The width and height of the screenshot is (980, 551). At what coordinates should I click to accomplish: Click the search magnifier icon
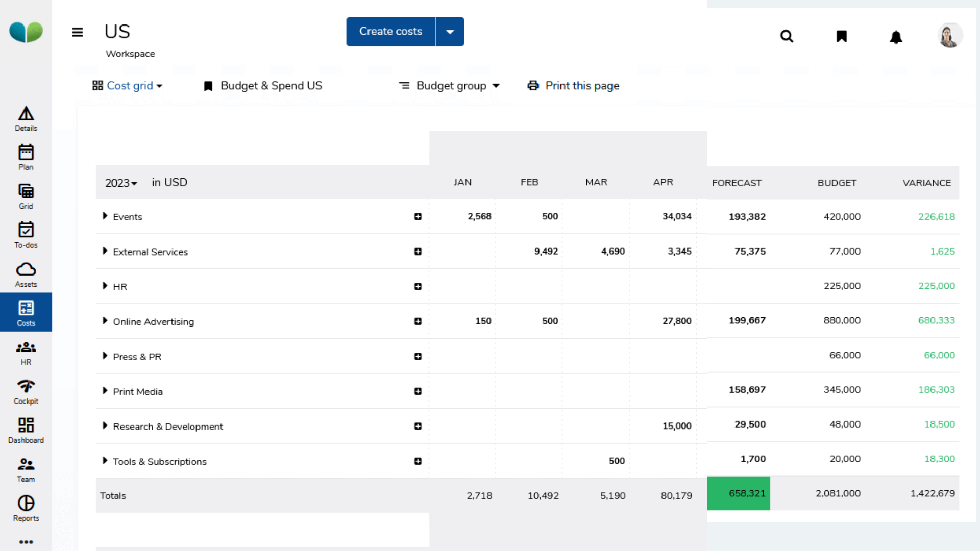pos(787,36)
